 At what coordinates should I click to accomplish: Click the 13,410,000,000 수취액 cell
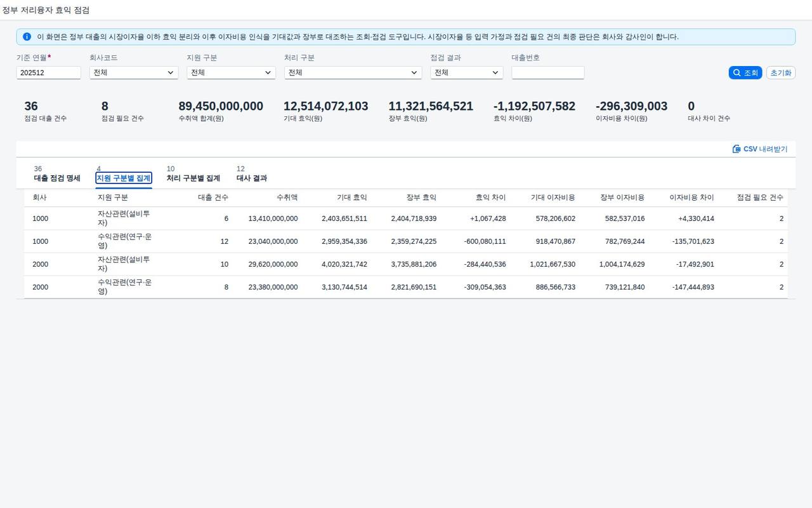(273, 218)
